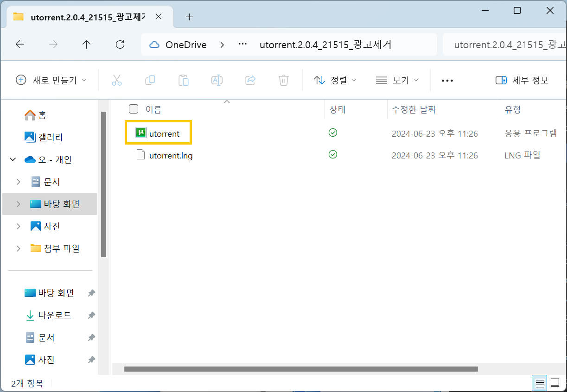Viewport: 567px width, 392px height.
Task: Open the 정렬 (Sort) dropdown
Action: click(x=335, y=80)
